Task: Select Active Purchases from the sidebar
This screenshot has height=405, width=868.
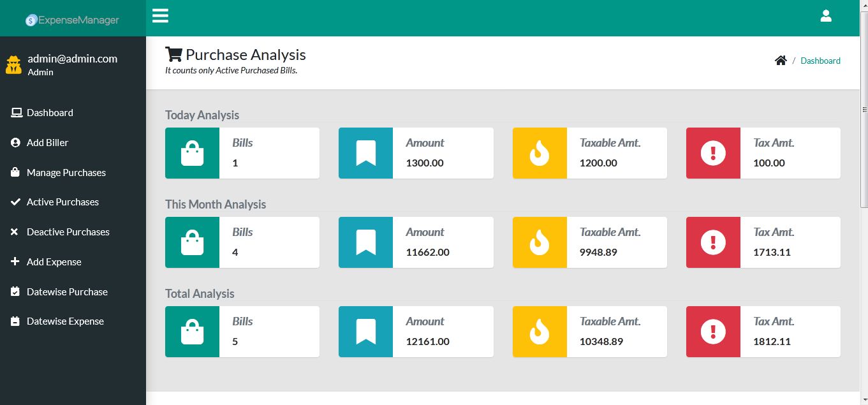Action: 63,202
